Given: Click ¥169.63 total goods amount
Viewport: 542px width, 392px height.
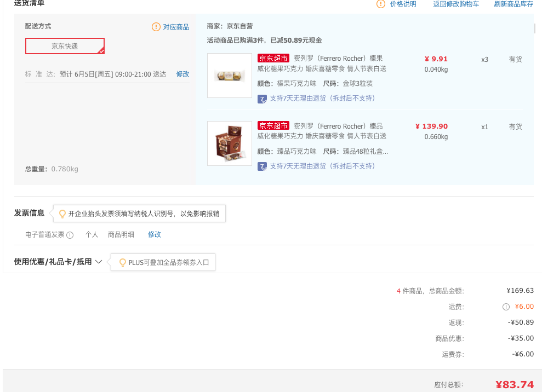Looking at the screenshot, I should click(x=520, y=291).
